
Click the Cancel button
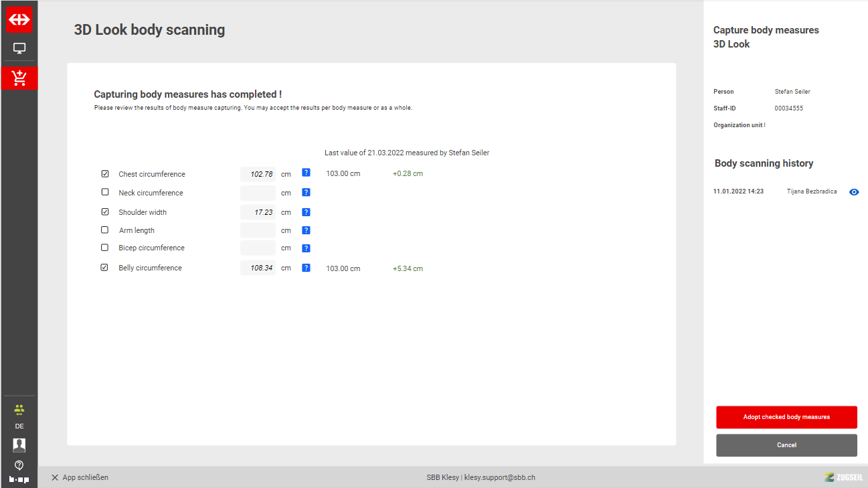coord(786,445)
